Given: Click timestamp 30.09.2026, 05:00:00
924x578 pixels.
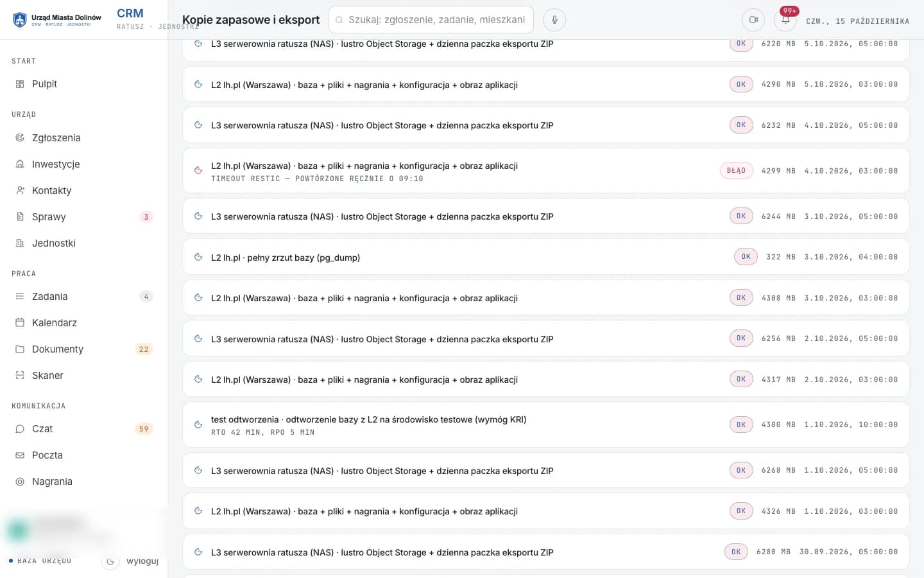Looking at the screenshot, I should tap(849, 552).
